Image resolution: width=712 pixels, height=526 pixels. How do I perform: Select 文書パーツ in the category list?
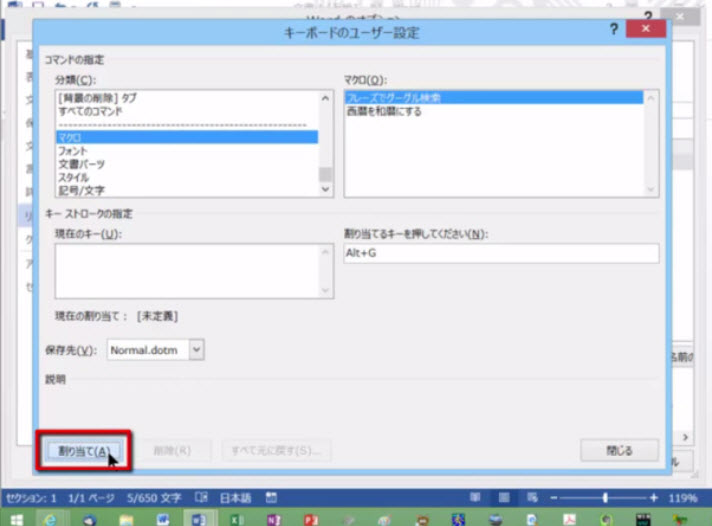[x=186, y=163]
